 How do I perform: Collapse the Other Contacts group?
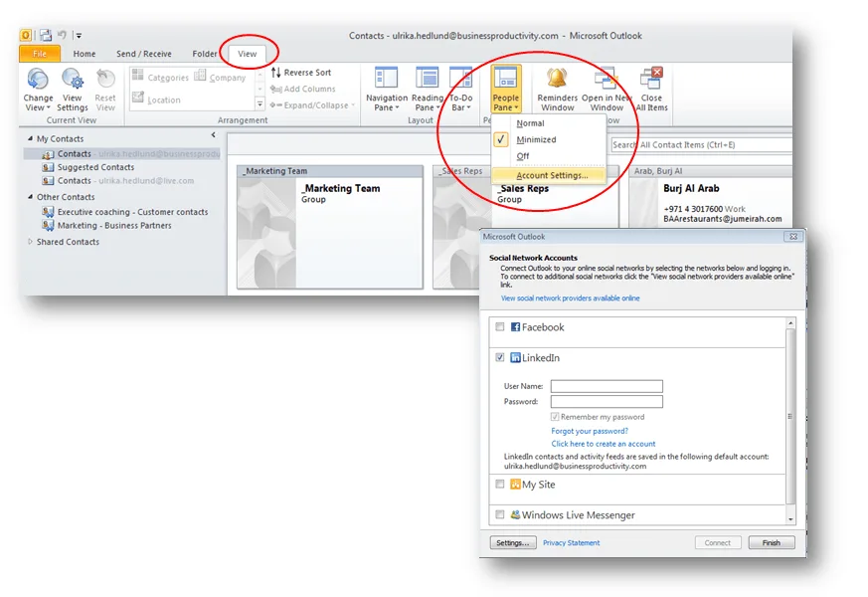(x=31, y=197)
